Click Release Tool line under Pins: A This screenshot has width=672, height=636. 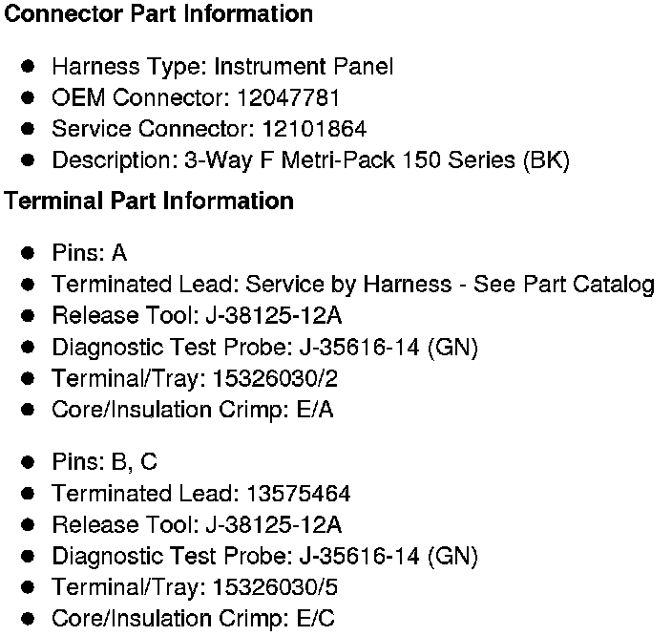(x=197, y=316)
